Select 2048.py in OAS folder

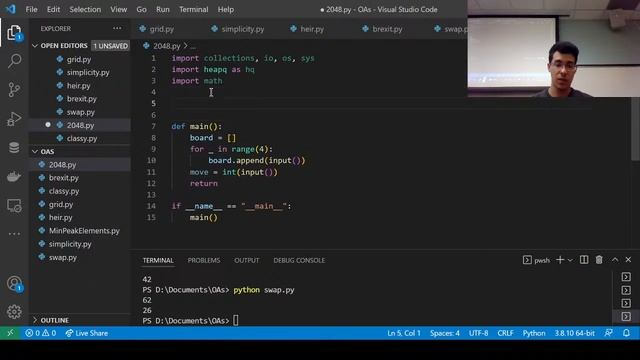point(80,164)
